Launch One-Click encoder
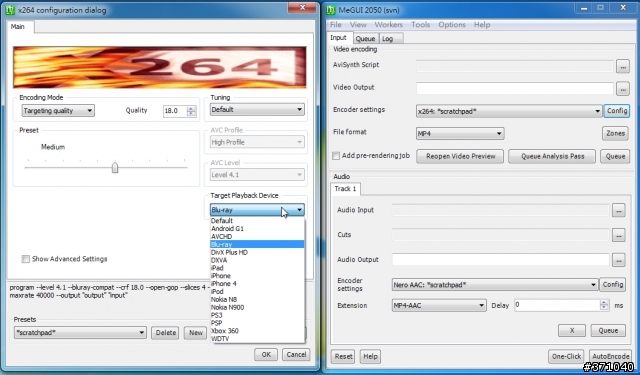640x375 pixels. point(566,356)
